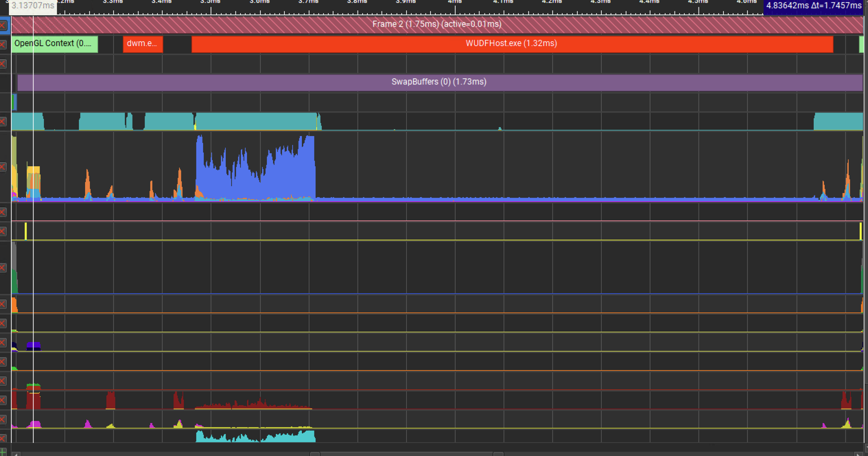Viewport: 868px width, 456px height.
Task: Remove the cyan graph row at the bottom X icon
Action: click(3, 437)
